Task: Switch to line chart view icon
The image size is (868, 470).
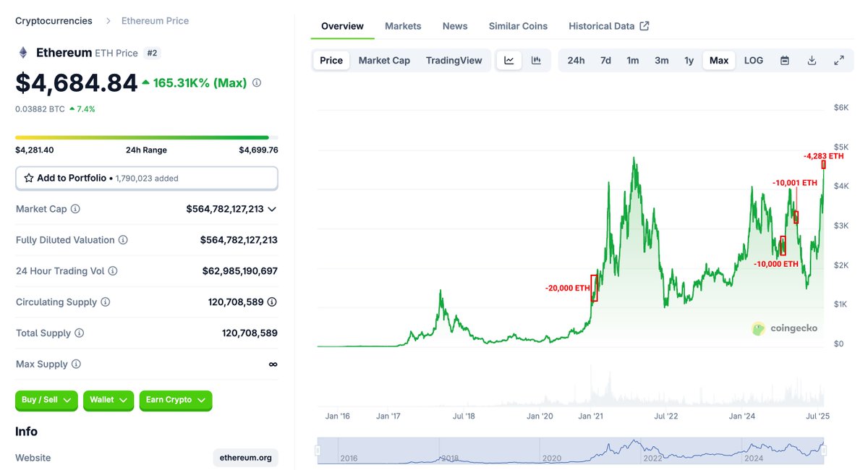Action: 509,60
